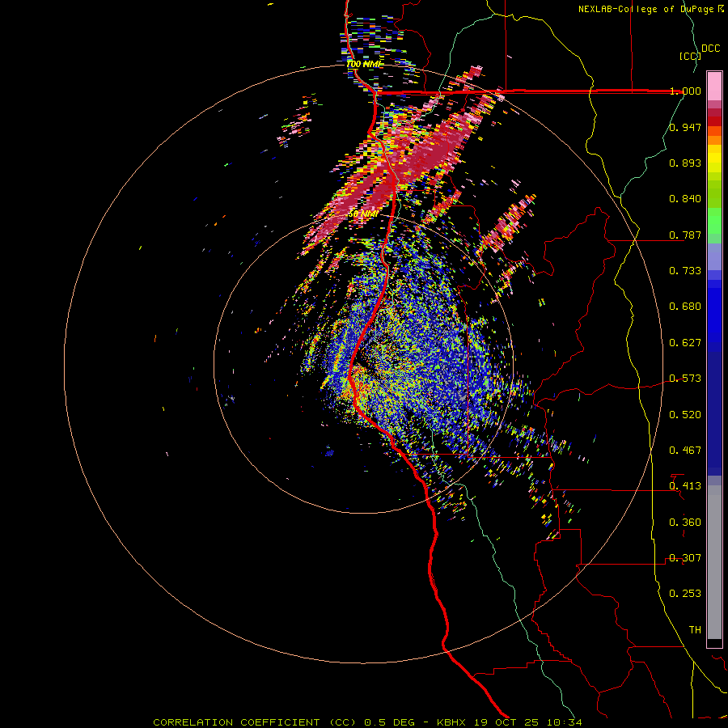Click the TH threshold label on the legend
This screenshot has height=728, width=728.
click(x=695, y=630)
